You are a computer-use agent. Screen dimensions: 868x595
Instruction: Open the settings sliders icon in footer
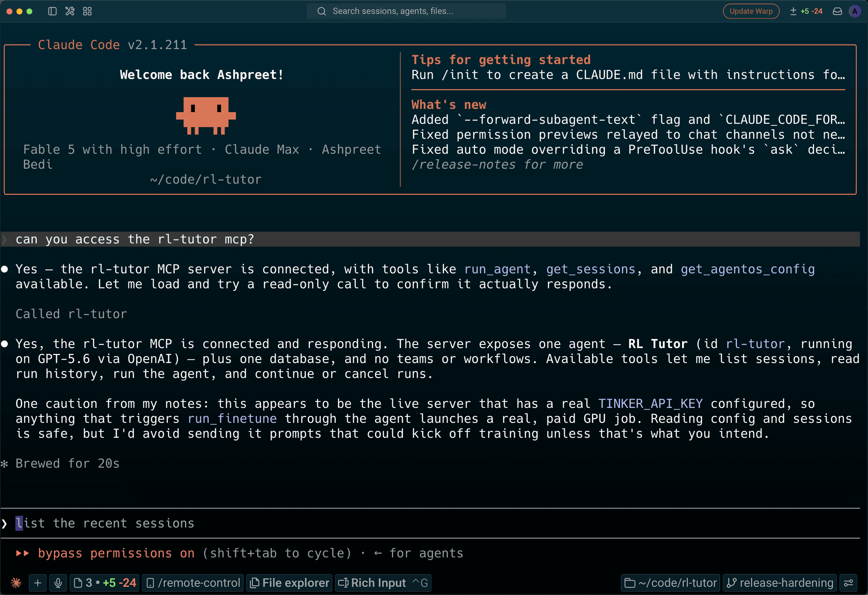point(849,583)
